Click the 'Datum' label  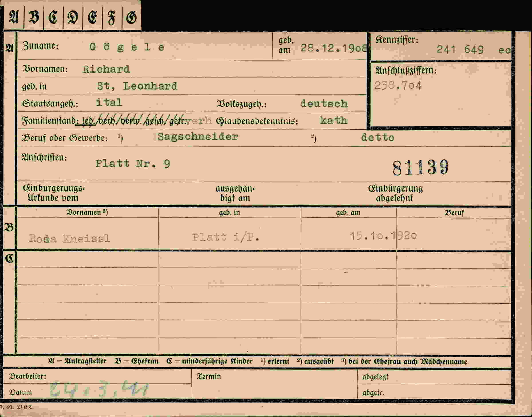pos(20,392)
